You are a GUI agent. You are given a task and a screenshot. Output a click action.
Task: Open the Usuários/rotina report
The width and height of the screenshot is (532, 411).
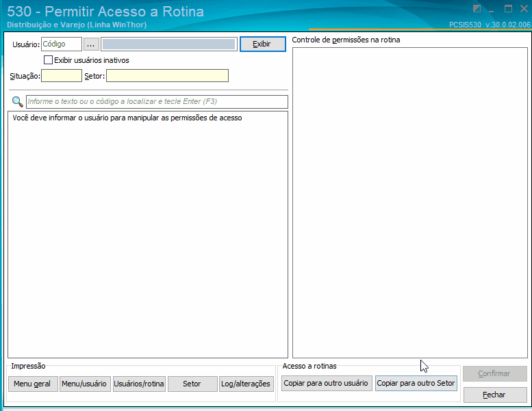[139, 384]
